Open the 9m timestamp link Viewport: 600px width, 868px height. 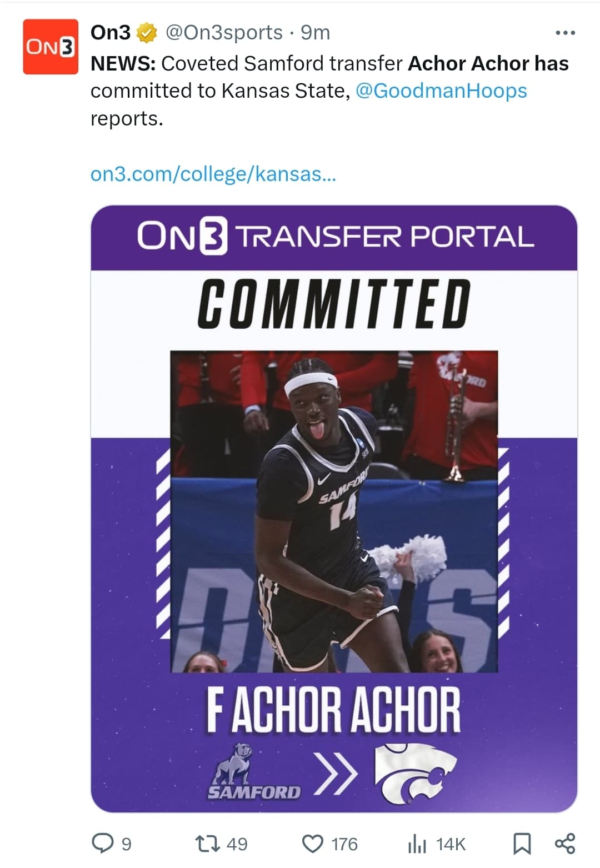[315, 33]
